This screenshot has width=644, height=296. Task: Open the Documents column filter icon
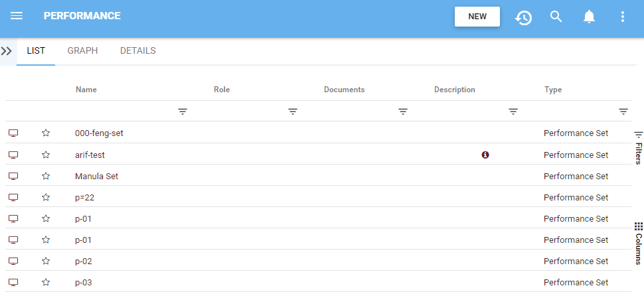pos(403,111)
